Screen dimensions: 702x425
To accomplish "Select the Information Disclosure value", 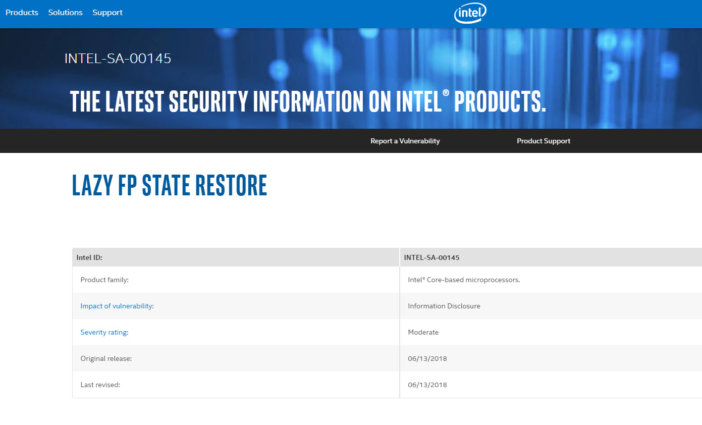I will point(444,306).
